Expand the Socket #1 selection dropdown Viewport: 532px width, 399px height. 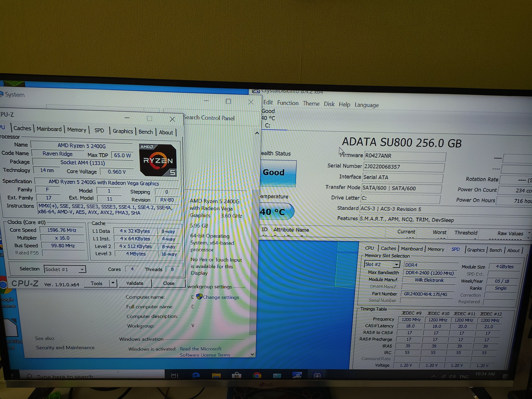(65, 269)
